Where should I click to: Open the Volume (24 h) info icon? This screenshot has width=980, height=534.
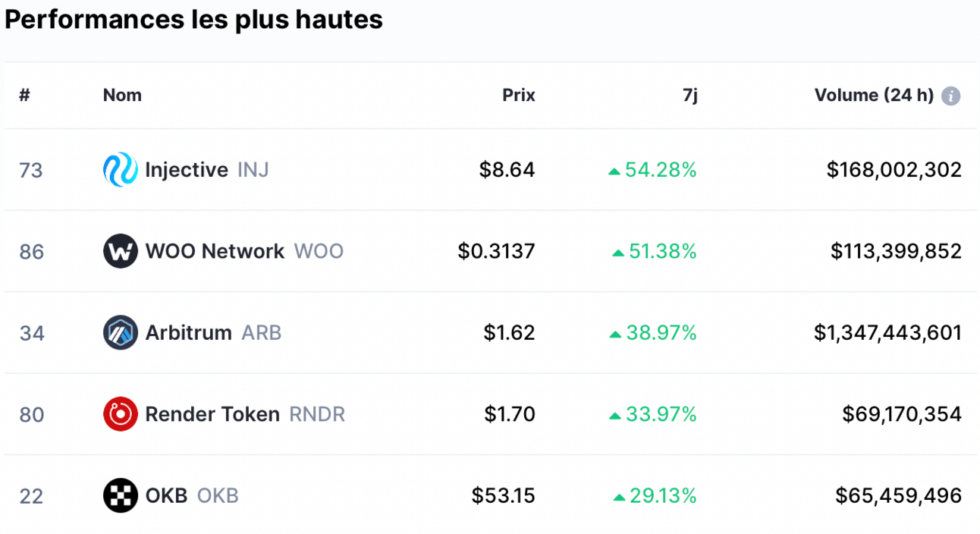tap(950, 96)
